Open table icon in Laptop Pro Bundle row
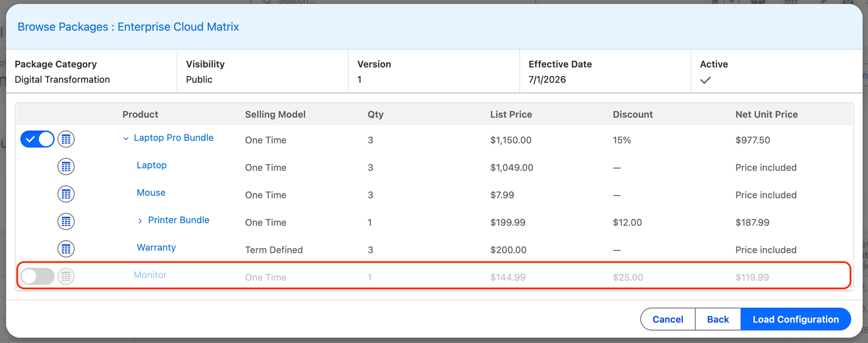The width and height of the screenshot is (868, 343). click(x=66, y=139)
